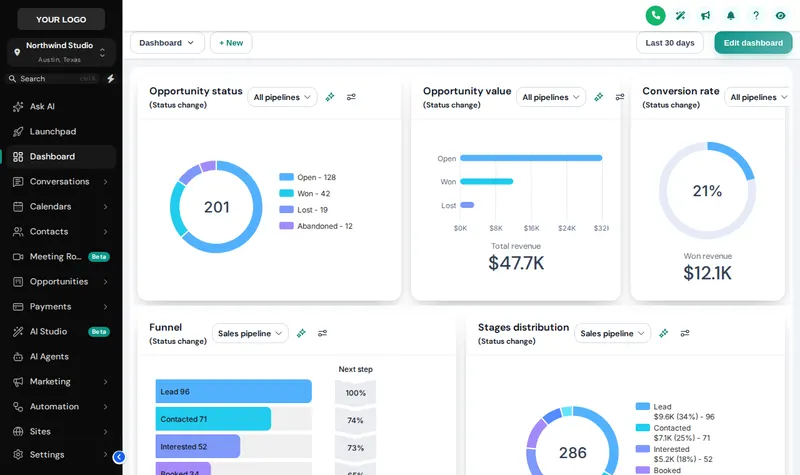Open Conversations in the sidebar
Viewport: 800px width, 475px height.
(x=61, y=182)
